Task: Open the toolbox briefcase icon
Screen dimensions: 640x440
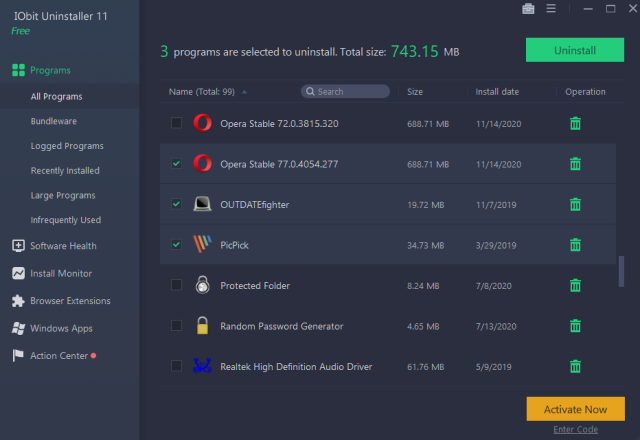Action: (528, 9)
